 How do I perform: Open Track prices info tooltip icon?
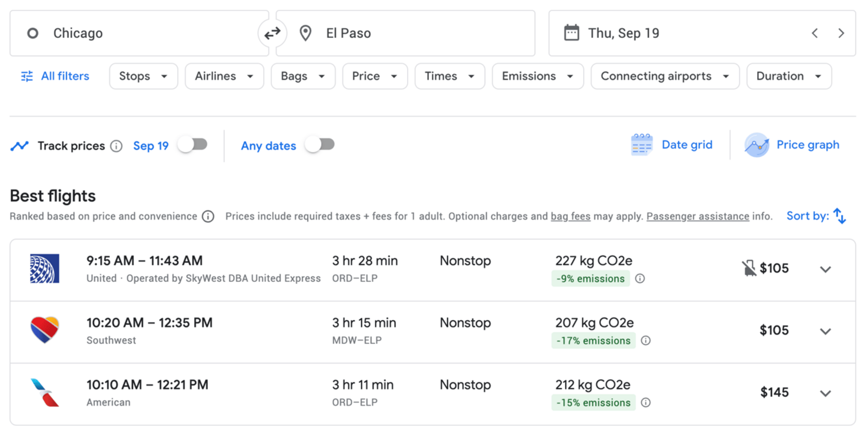117,146
